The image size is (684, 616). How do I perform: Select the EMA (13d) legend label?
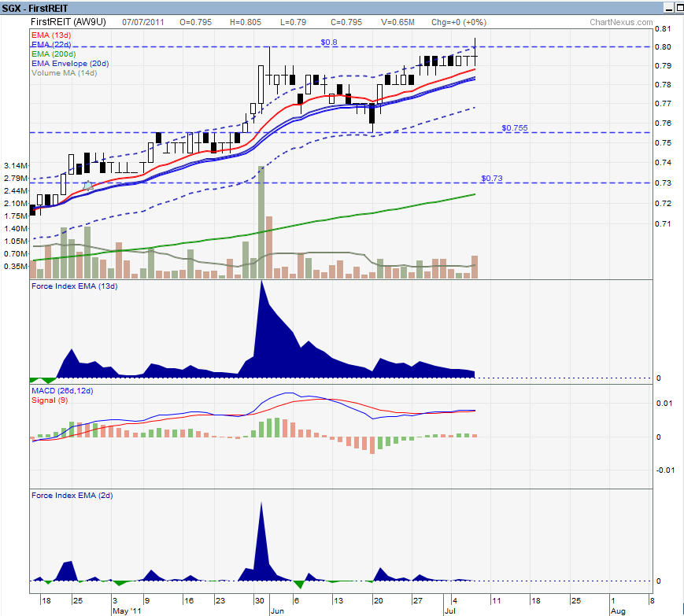coord(51,35)
